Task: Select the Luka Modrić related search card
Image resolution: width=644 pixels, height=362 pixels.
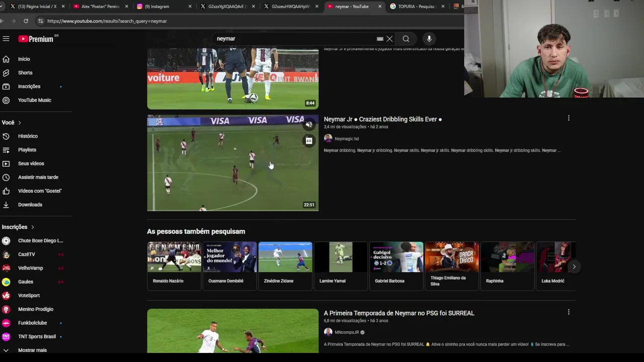Action: pos(556,266)
